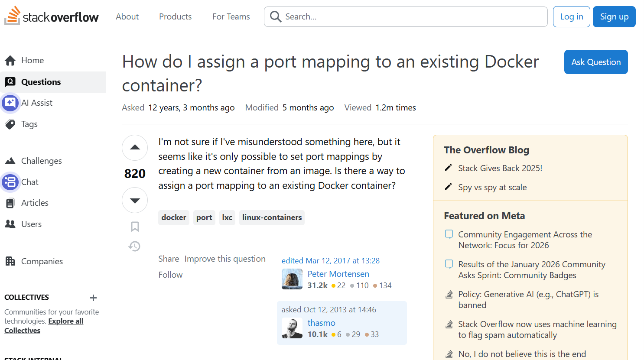
Task: Follow this question
Action: point(170,275)
